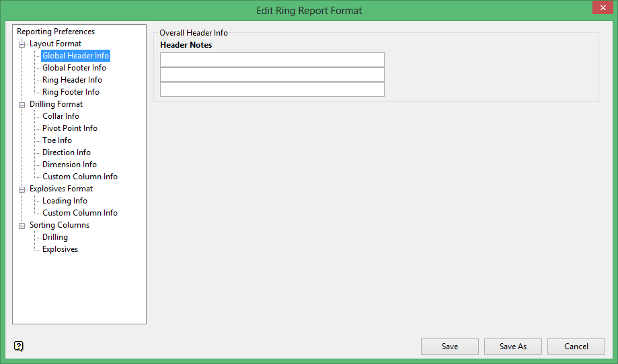Open Dimension Info settings
This screenshot has width=618, height=364.
coord(69,165)
